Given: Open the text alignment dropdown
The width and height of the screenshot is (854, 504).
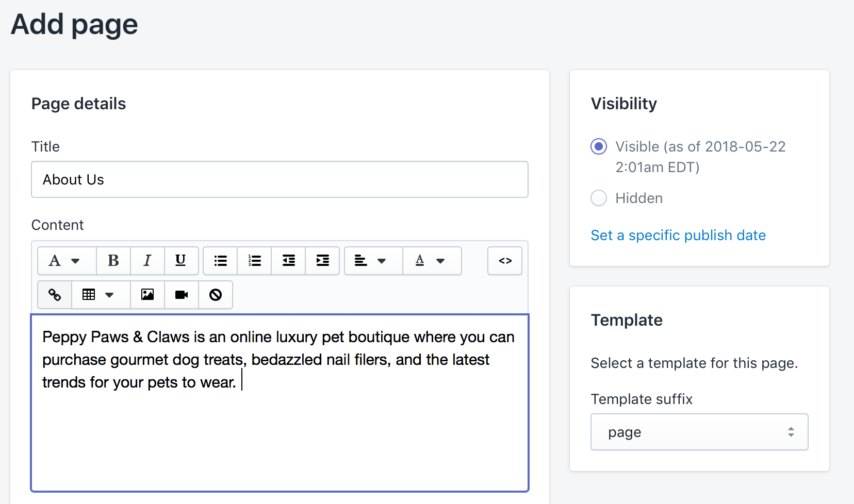Looking at the screenshot, I should [x=373, y=261].
